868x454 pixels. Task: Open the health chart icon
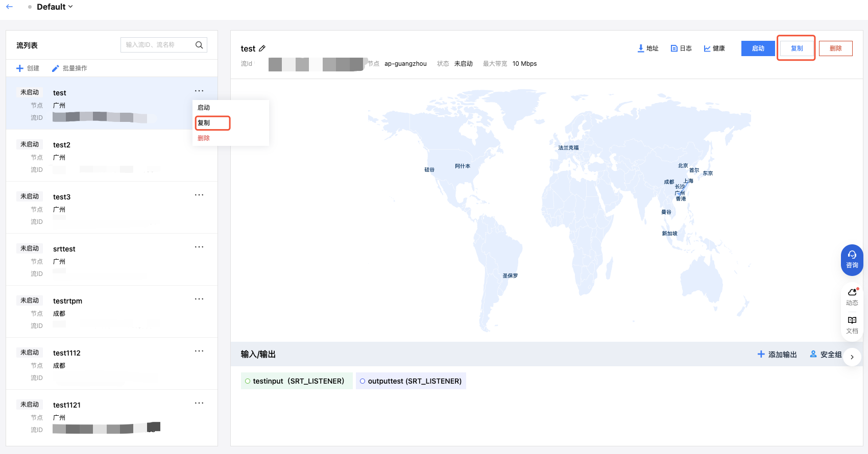click(707, 48)
